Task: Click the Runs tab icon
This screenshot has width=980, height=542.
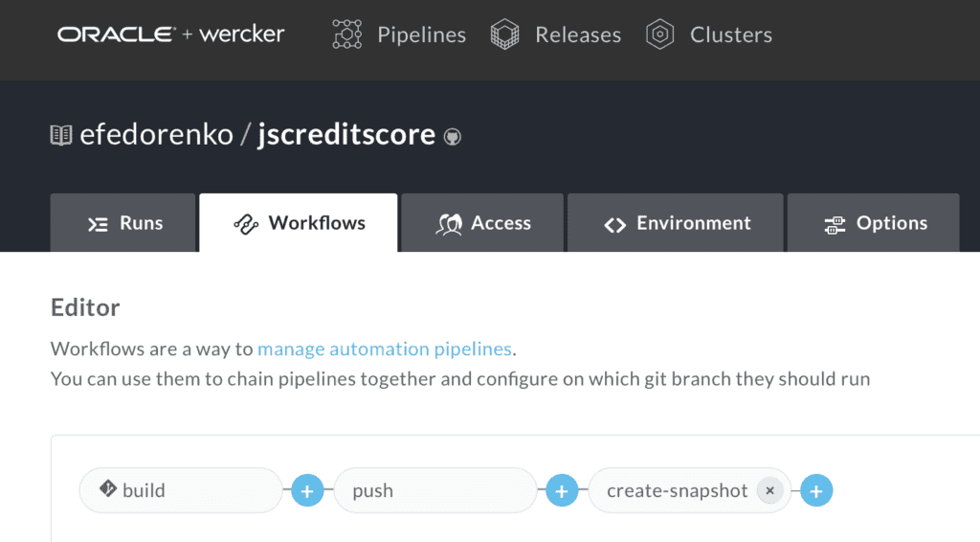Action: click(99, 224)
